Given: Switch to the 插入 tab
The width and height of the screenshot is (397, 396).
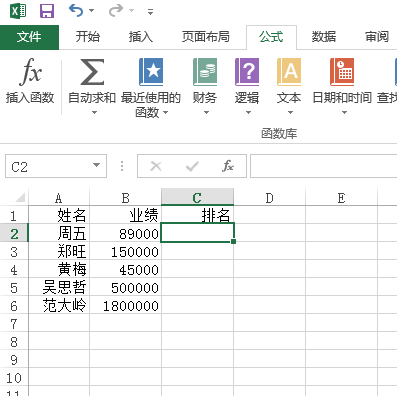Looking at the screenshot, I should pyautogui.click(x=141, y=37).
